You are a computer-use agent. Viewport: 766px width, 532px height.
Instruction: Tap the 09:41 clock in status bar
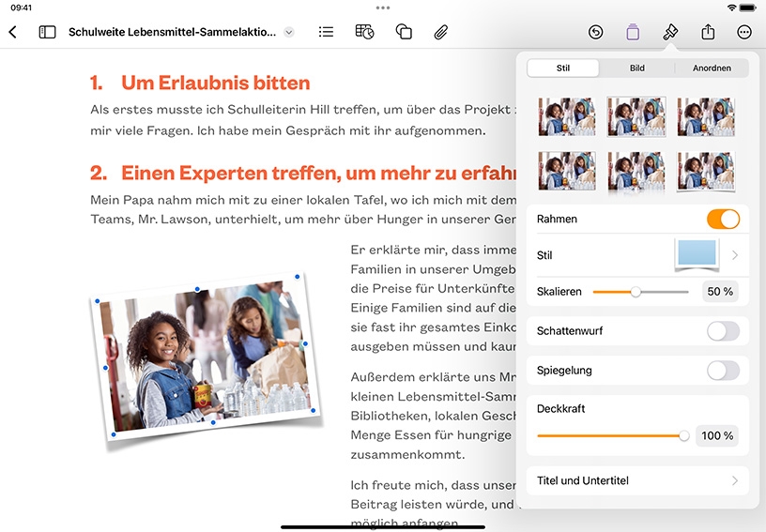[x=21, y=8]
